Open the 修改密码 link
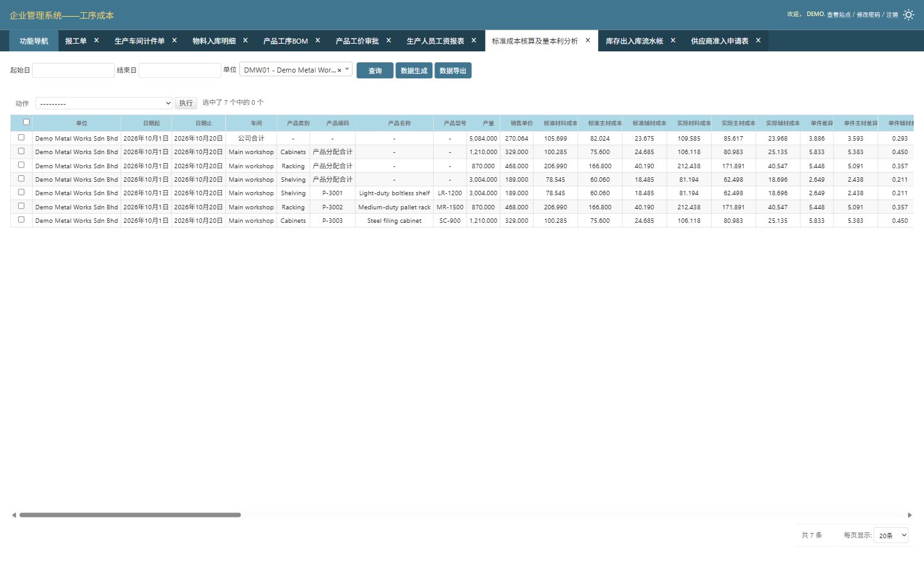This screenshot has width=924, height=578. 868,15
